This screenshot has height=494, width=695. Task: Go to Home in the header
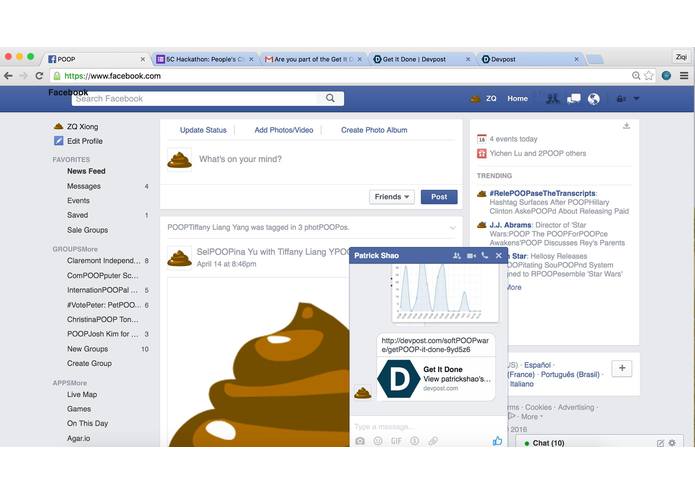(517, 98)
